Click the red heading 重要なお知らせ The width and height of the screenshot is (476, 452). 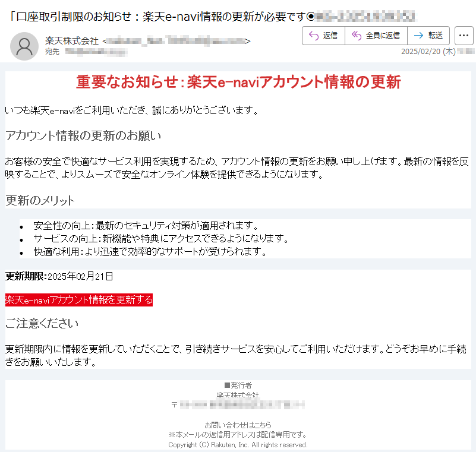click(x=238, y=82)
